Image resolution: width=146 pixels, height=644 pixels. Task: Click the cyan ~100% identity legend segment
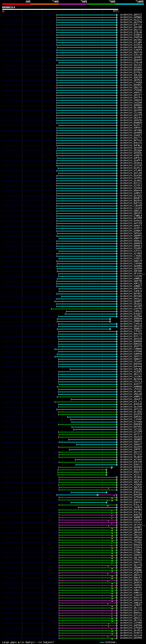(x=130, y=4)
